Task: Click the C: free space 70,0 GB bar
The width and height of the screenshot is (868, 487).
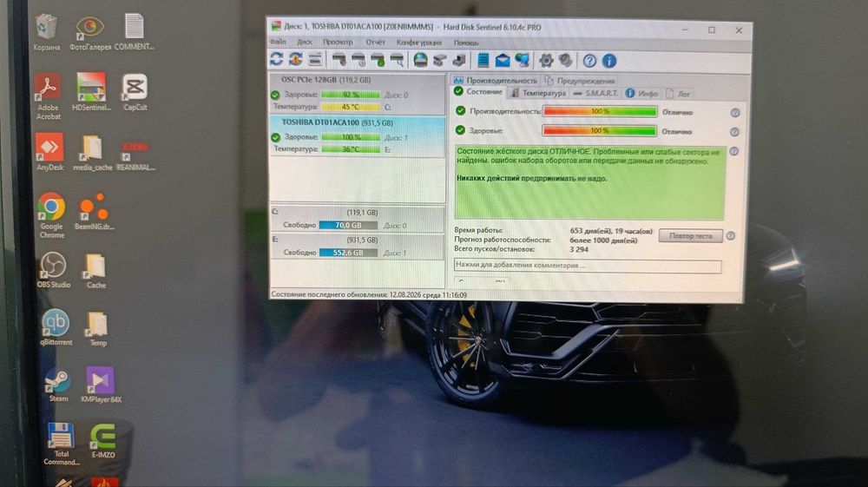Action: click(348, 225)
